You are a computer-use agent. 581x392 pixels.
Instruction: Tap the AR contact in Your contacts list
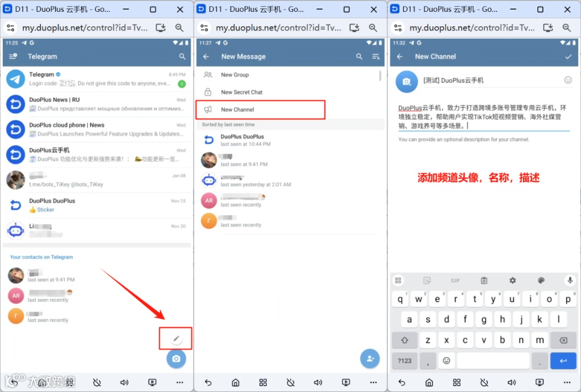[x=97, y=296]
